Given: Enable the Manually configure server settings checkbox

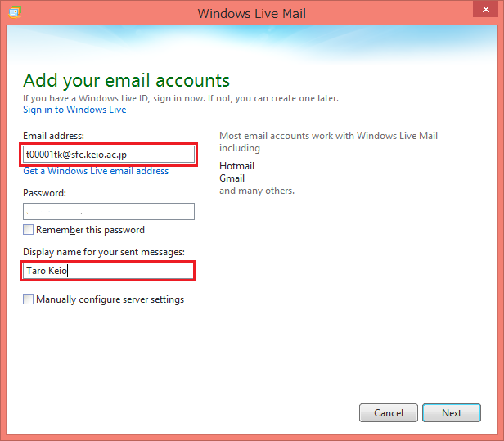Looking at the screenshot, I should (29, 299).
